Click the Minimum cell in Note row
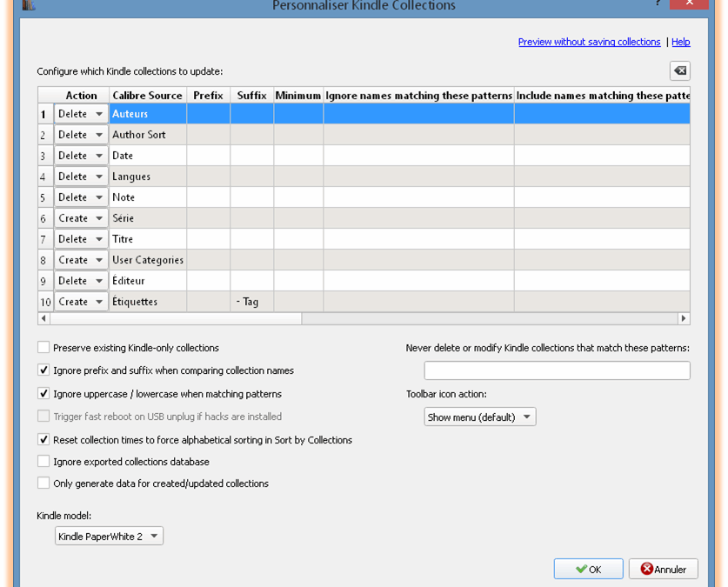The image size is (728, 587). pyautogui.click(x=298, y=197)
